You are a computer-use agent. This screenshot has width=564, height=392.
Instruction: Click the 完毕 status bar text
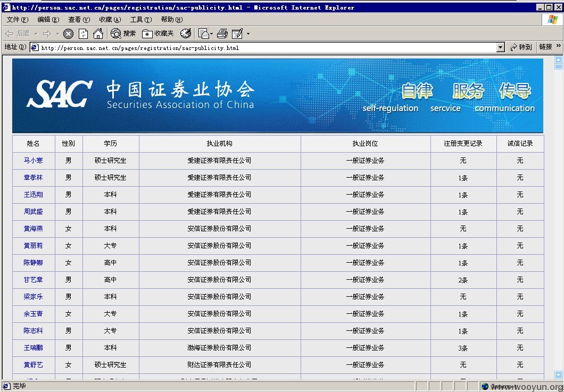pos(19,386)
